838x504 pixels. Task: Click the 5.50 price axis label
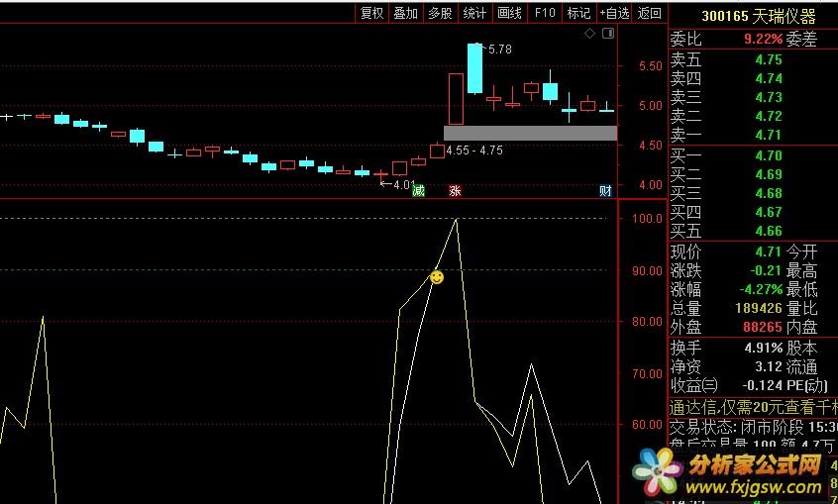[x=651, y=65]
